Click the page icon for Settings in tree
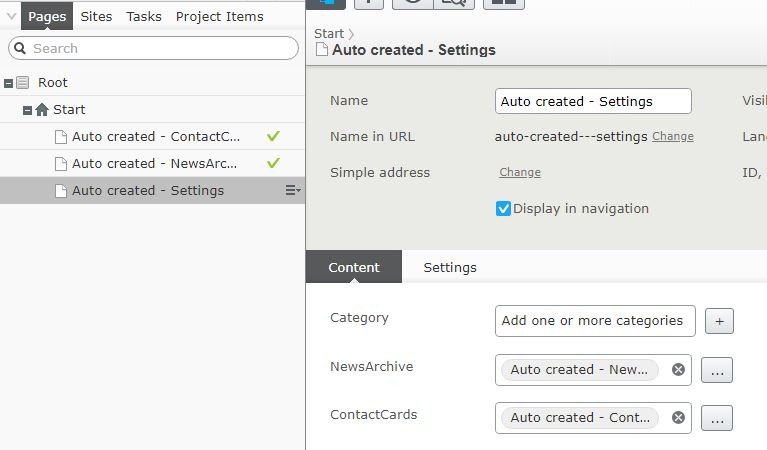The image size is (767, 450). point(61,191)
